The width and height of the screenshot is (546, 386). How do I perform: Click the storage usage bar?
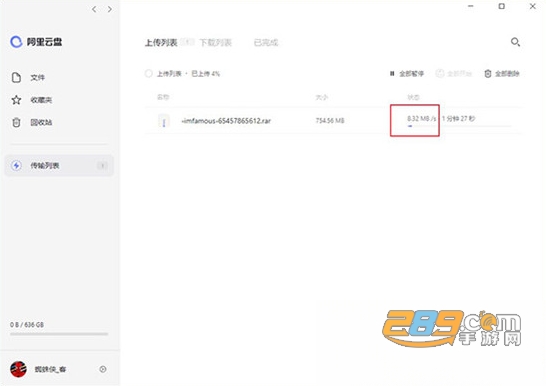coord(59,334)
